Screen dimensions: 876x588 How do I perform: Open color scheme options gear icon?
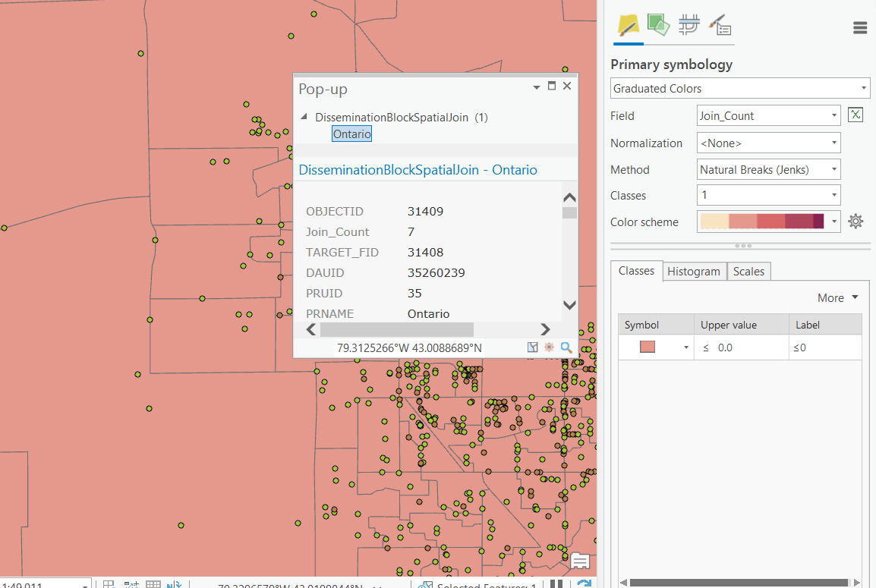pos(856,222)
